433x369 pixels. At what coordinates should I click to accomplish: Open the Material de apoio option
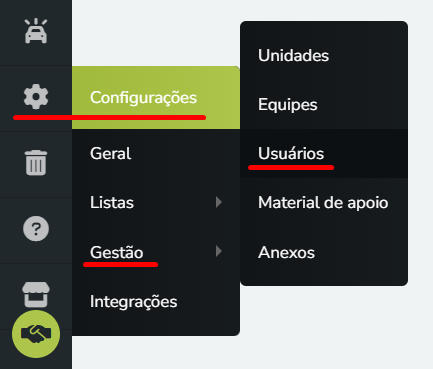pyautogui.click(x=324, y=202)
